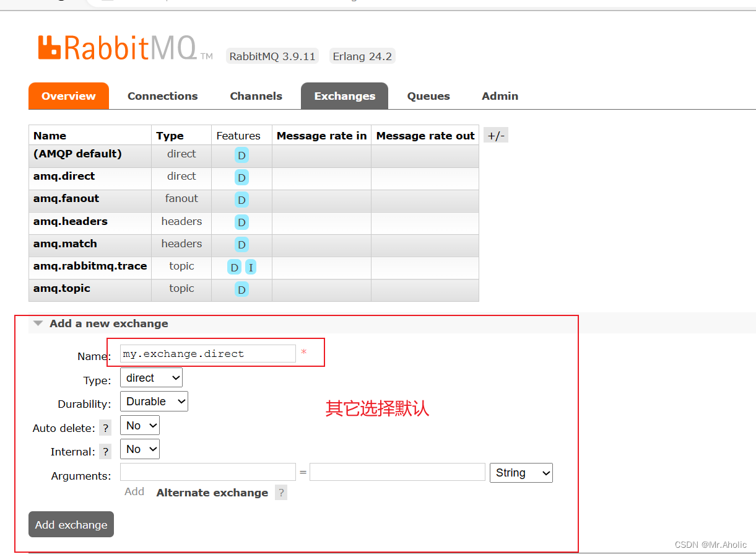Click inside the exchange Name input field
The width and height of the screenshot is (756, 554).
[207, 353]
